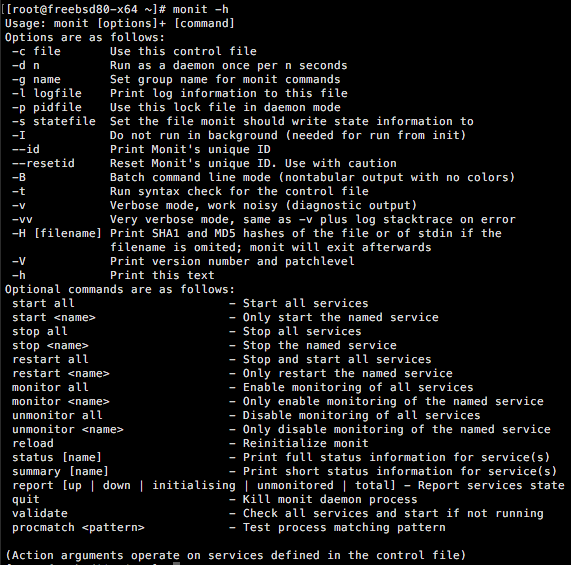
Task: Click the '-l logfile' option entry
Action: (47, 93)
